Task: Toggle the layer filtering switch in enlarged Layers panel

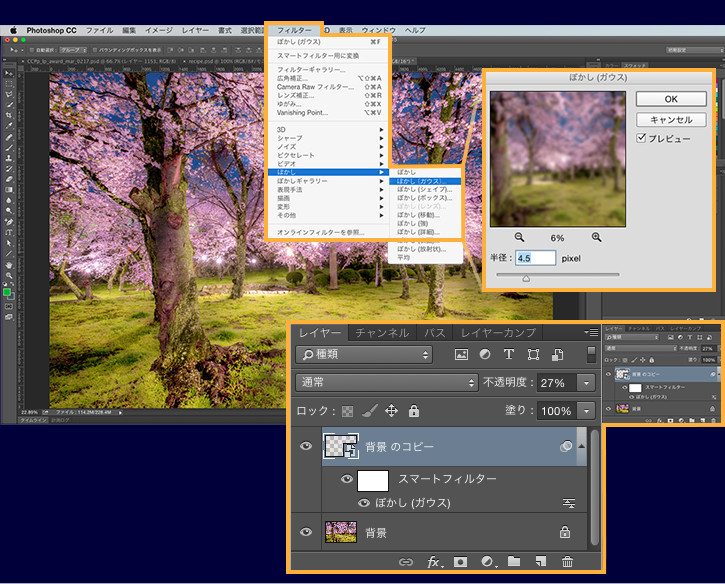Action: pos(591,354)
